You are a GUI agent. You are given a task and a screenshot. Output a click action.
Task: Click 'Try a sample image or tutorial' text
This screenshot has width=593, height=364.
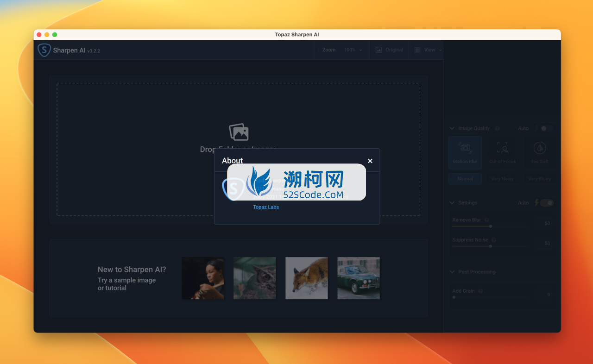pyautogui.click(x=126, y=284)
